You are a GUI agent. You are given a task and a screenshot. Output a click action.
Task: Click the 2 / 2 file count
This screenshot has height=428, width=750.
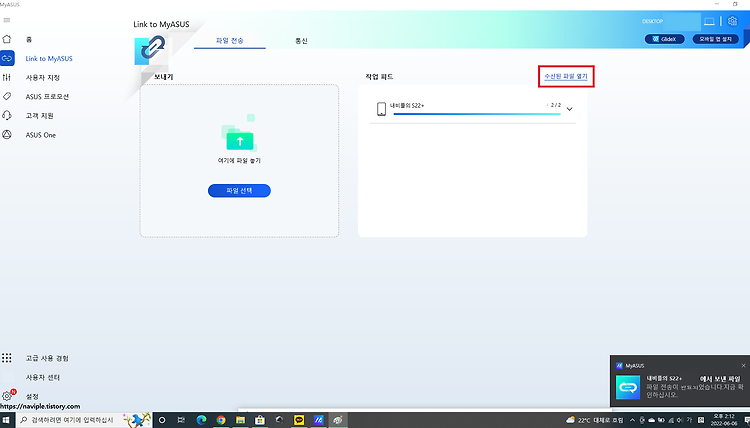point(555,105)
